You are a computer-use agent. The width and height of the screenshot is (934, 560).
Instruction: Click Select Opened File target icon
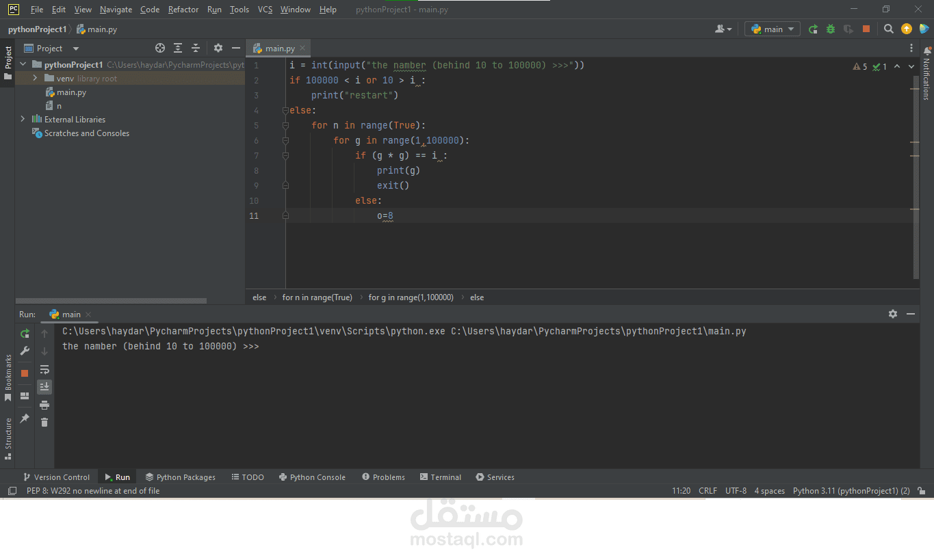point(160,48)
